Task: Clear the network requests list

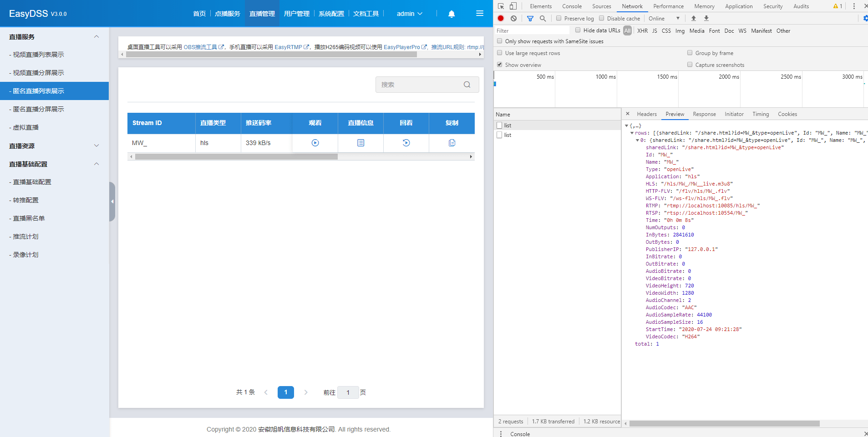Action: [514, 18]
